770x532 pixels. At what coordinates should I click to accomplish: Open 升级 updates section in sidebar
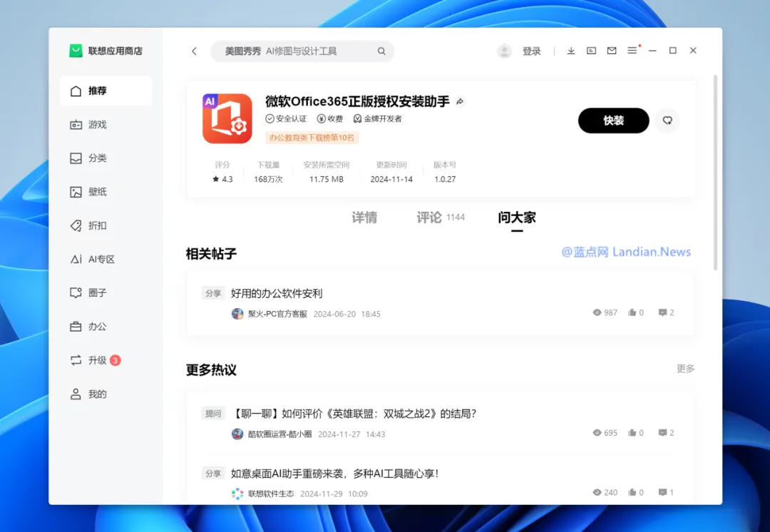[97, 361]
